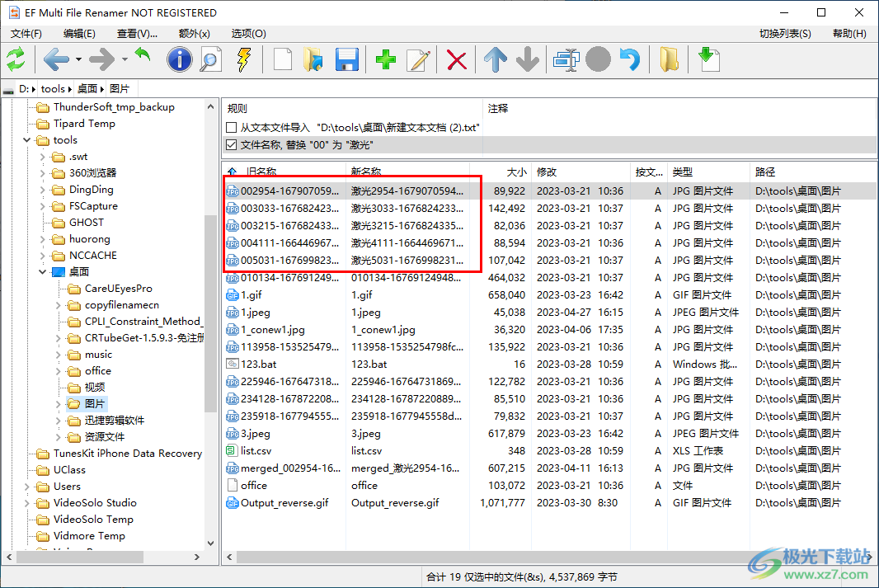Select the 123.bat file row

click(549, 365)
